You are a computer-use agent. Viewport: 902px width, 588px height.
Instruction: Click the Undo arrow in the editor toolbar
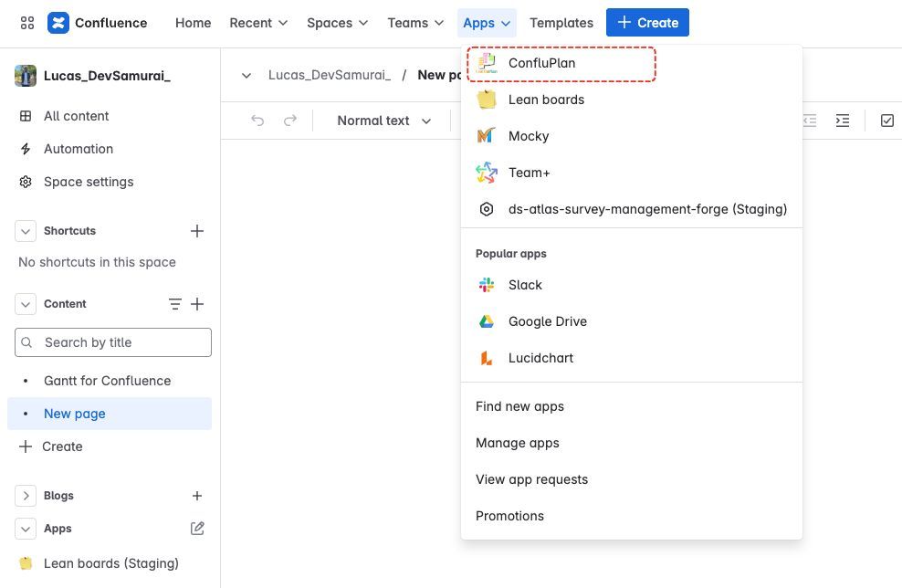[x=257, y=121]
